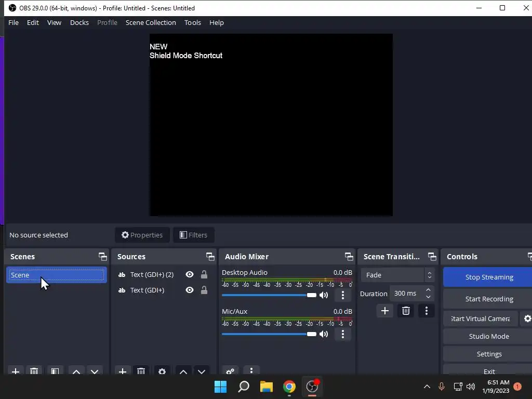
Task: Add a new source with plus icon
Action: pyautogui.click(x=123, y=371)
